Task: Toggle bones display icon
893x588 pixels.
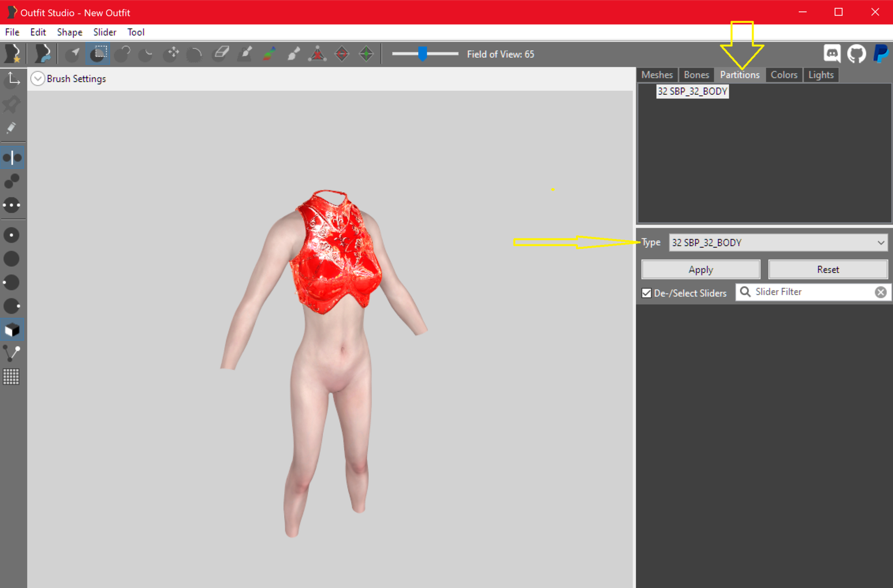Action: click(12, 353)
